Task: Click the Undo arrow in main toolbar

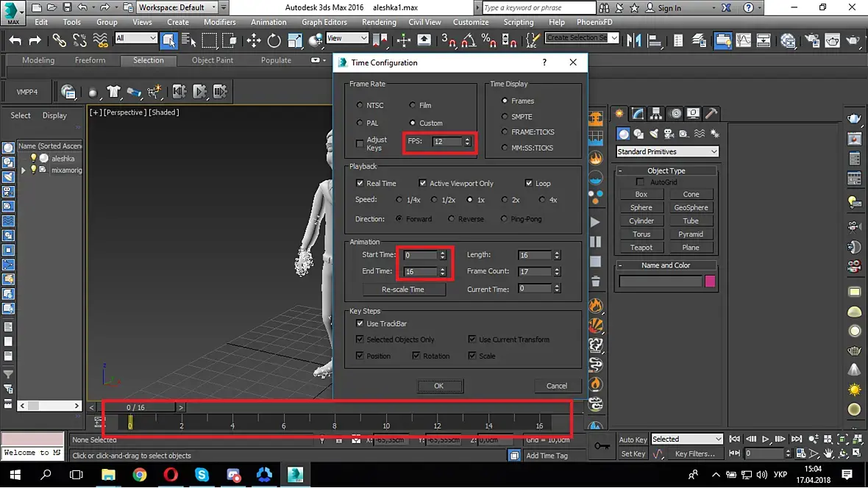Action: pyautogui.click(x=15, y=40)
